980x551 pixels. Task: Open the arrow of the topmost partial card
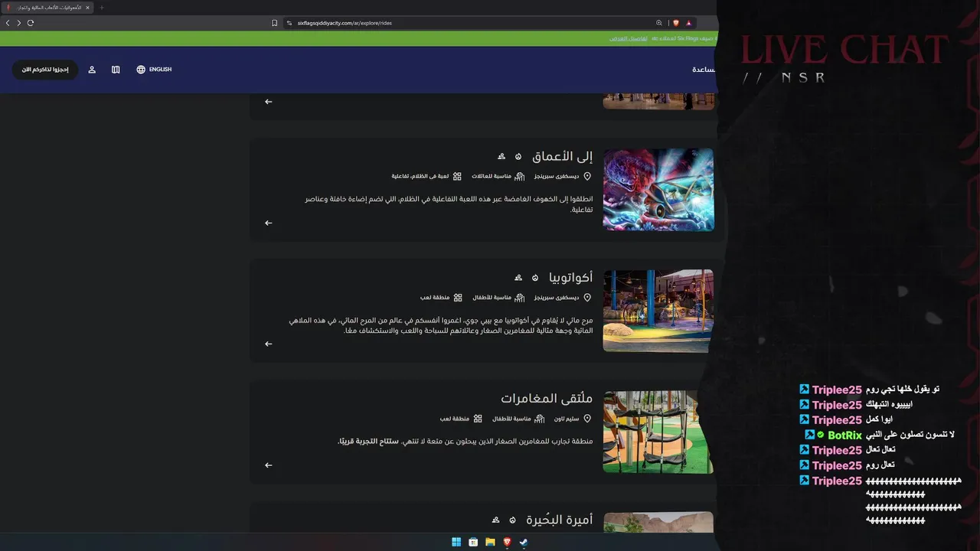click(268, 101)
